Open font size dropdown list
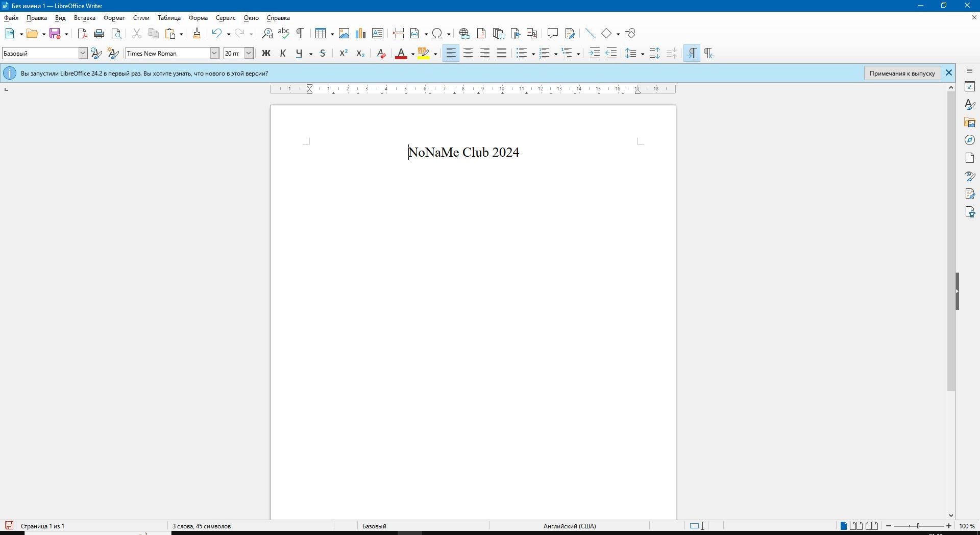 coord(249,54)
